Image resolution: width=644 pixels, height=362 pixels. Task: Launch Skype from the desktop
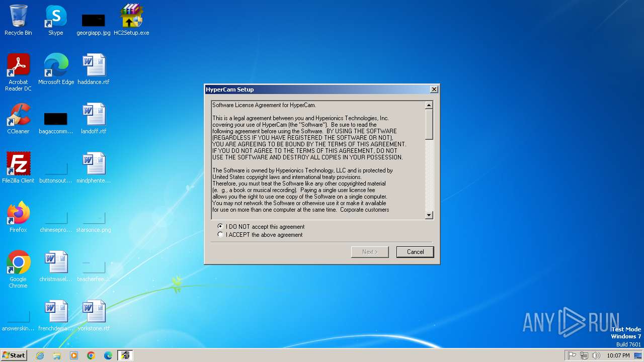click(56, 20)
